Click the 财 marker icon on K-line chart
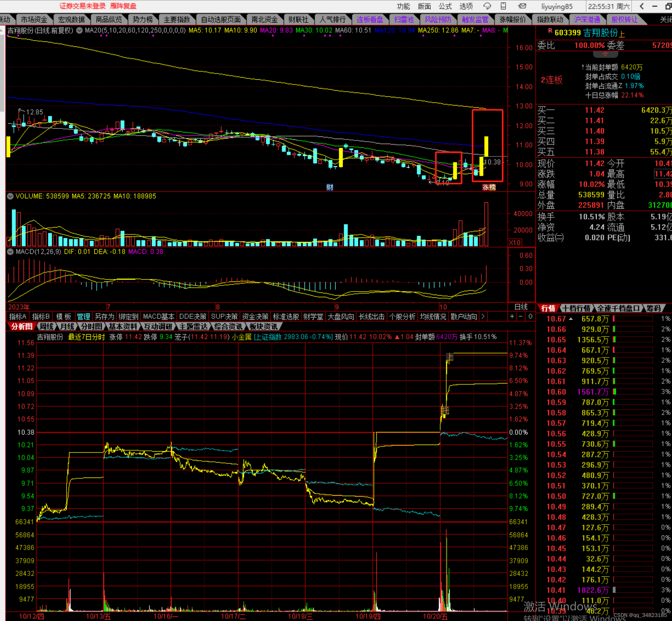The height and width of the screenshot is (621, 672). point(330,187)
